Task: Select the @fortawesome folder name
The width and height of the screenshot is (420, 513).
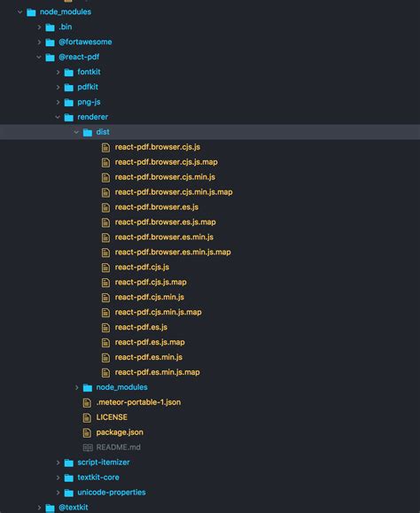Action: (x=85, y=43)
